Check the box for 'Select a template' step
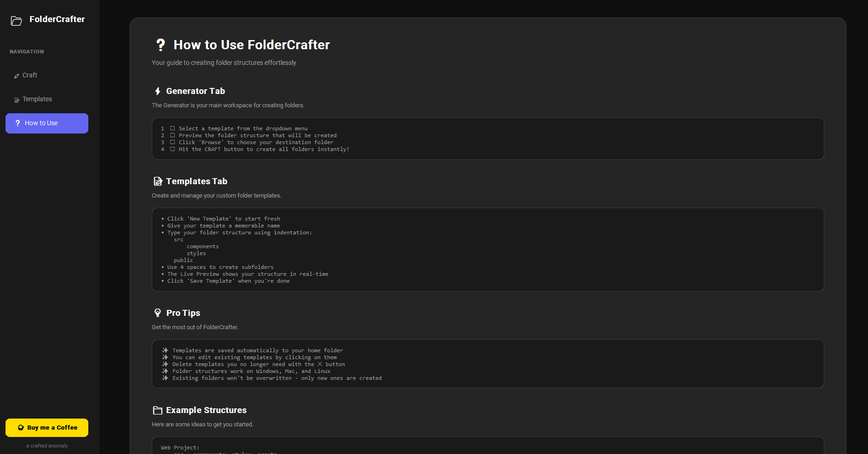868x454 pixels. [172, 128]
